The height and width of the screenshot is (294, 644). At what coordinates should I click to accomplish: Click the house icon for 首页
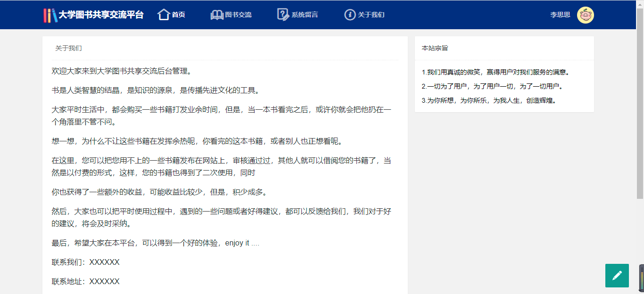(x=164, y=15)
